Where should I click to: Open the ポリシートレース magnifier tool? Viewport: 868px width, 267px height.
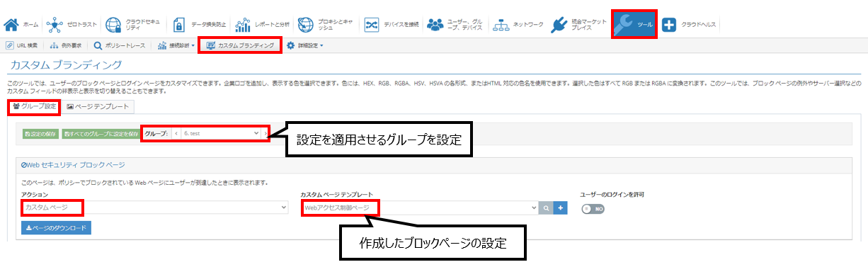pyautogui.click(x=119, y=45)
